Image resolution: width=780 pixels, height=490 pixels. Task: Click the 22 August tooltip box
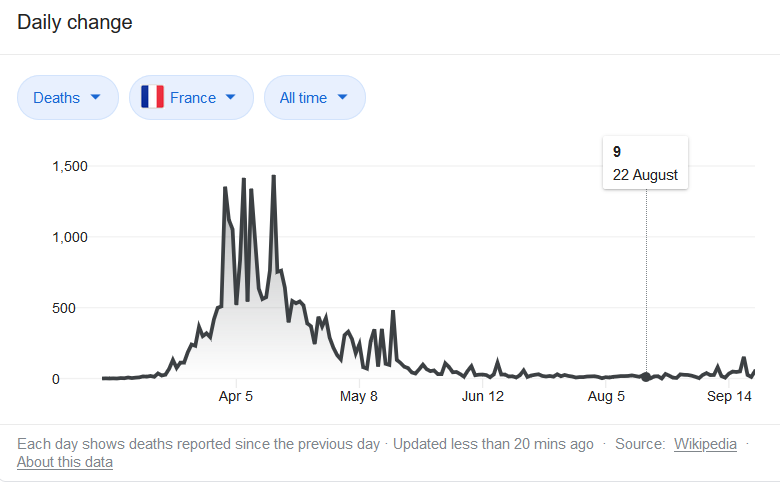(645, 163)
